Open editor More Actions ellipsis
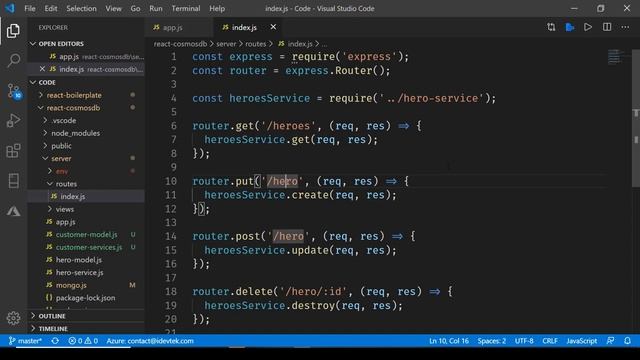The image size is (640, 360). (x=625, y=27)
